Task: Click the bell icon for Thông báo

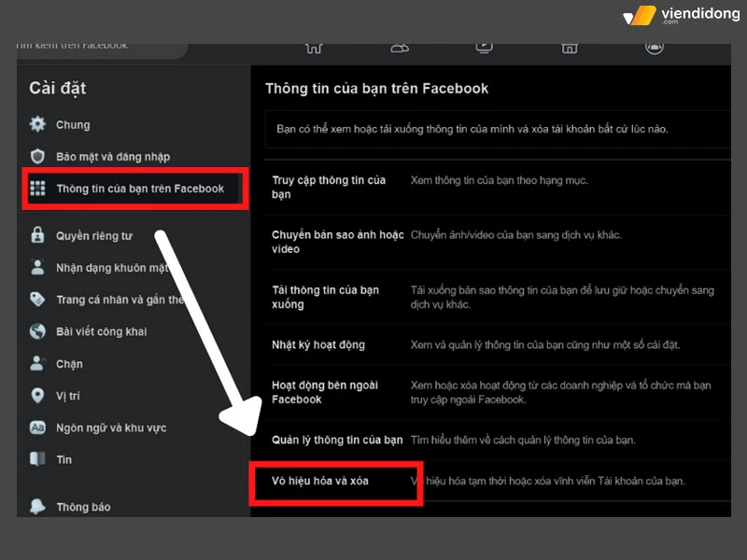Action: click(37, 506)
